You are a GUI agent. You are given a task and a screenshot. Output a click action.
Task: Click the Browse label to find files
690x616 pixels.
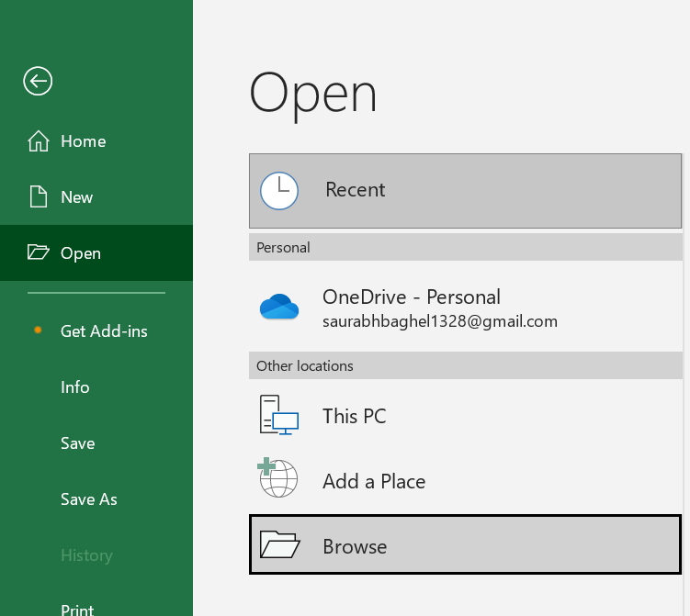[x=355, y=546]
